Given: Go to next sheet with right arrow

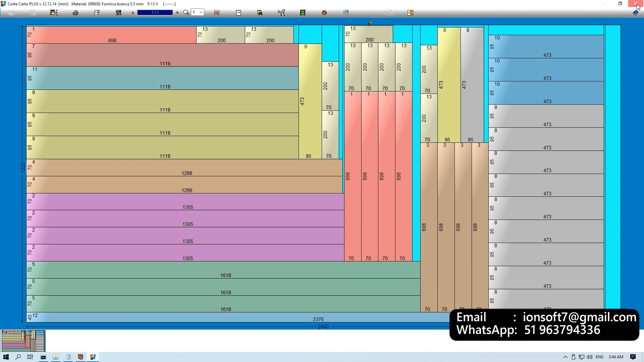Looking at the screenshot, I should [x=177, y=13].
